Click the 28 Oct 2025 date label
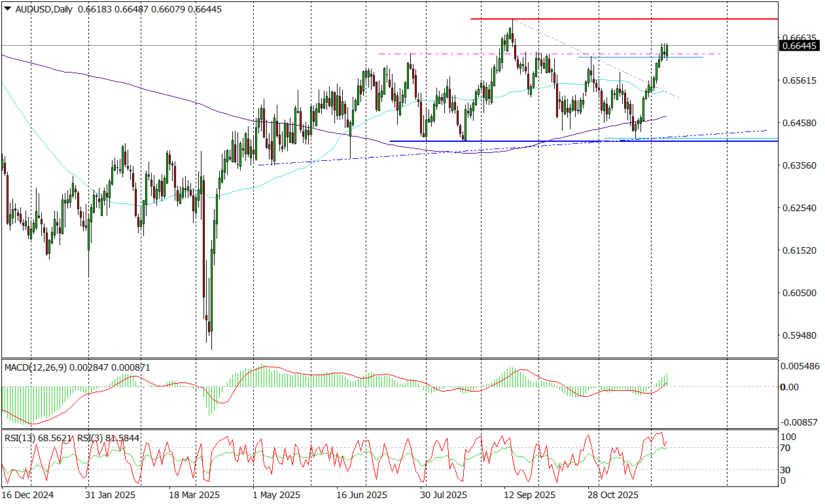 (x=612, y=495)
